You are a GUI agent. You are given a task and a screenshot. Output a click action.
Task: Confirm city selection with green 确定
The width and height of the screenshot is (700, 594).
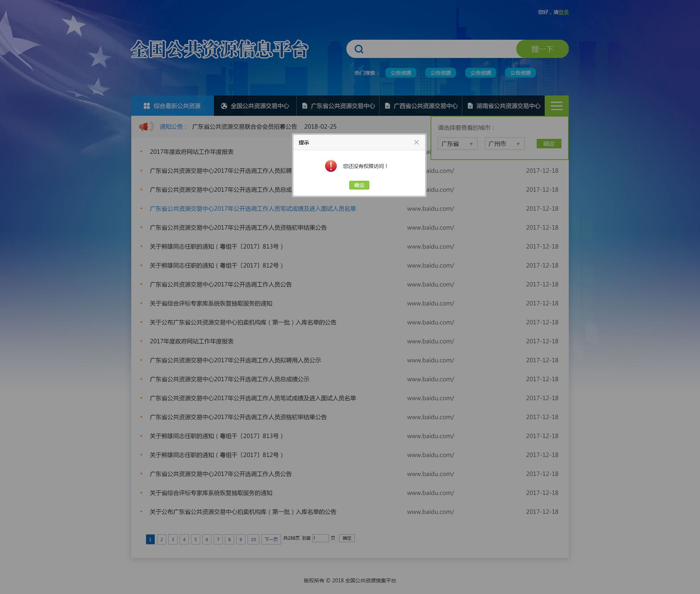(549, 144)
